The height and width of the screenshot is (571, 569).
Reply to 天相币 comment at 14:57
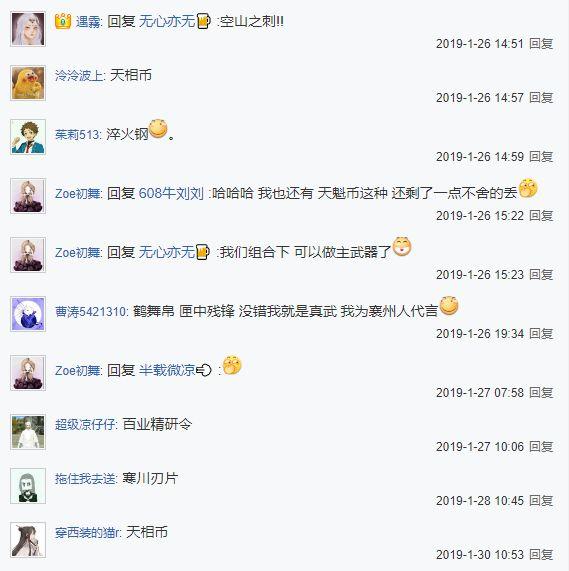[x=541, y=98]
